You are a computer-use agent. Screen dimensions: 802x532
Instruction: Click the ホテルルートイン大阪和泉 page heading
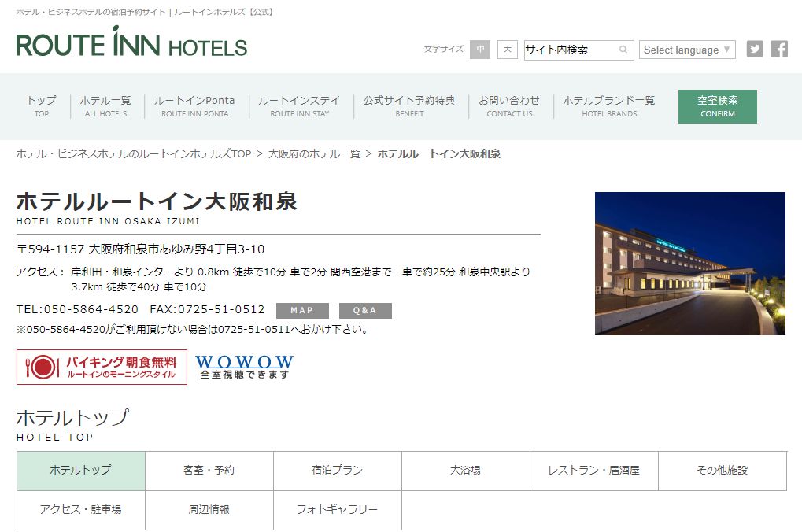157,201
